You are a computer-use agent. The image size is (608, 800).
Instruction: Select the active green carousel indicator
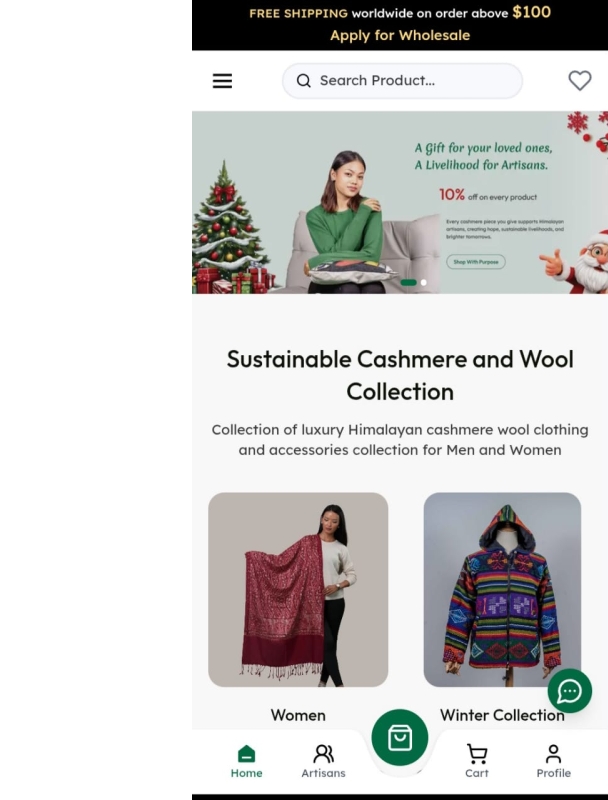[x=409, y=282]
